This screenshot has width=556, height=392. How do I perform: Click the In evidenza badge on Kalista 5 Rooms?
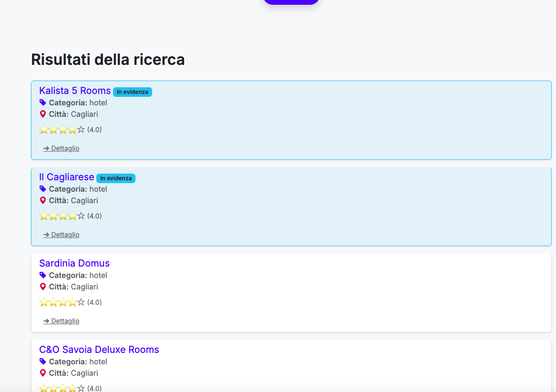(x=133, y=92)
